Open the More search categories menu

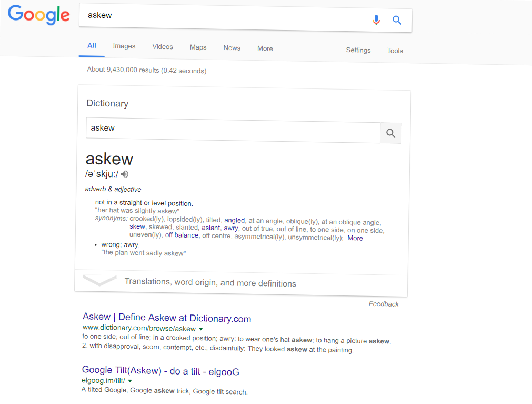point(265,48)
